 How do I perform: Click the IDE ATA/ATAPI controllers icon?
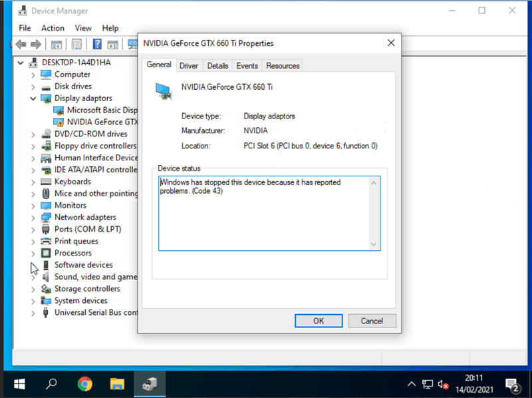(46, 170)
